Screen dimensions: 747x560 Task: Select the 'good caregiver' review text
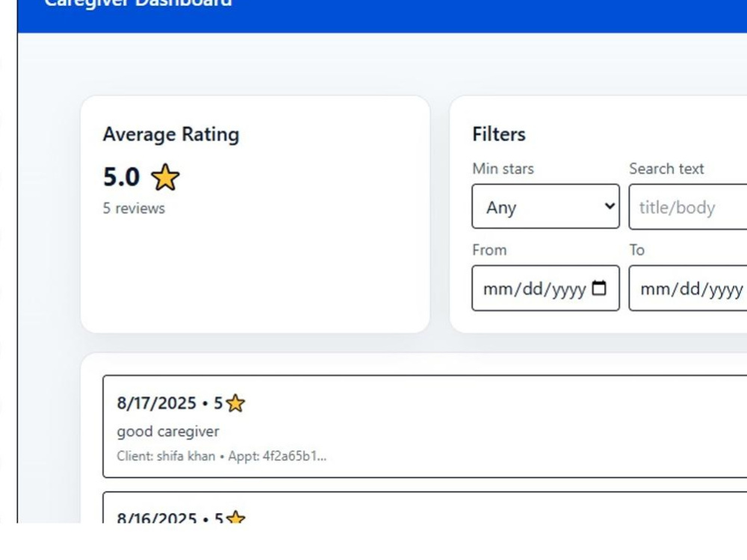pyautogui.click(x=168, y=432)
